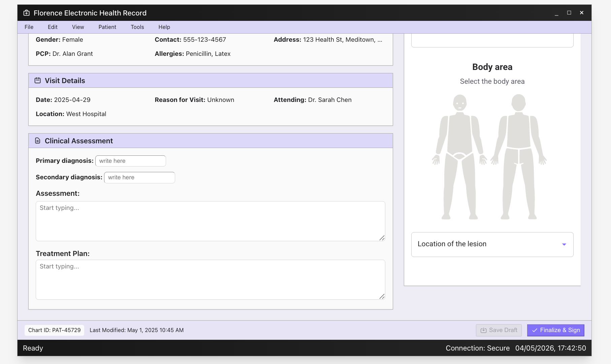Click inside the Assessment text area
The width and height of the screenshot is (611, 364).
(211, 221)
